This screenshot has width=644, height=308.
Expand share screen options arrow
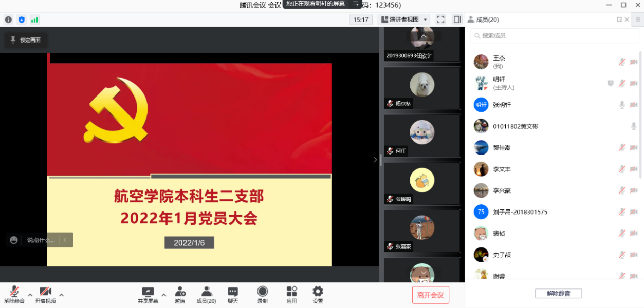pyautogui.click(x=163, y=295)
